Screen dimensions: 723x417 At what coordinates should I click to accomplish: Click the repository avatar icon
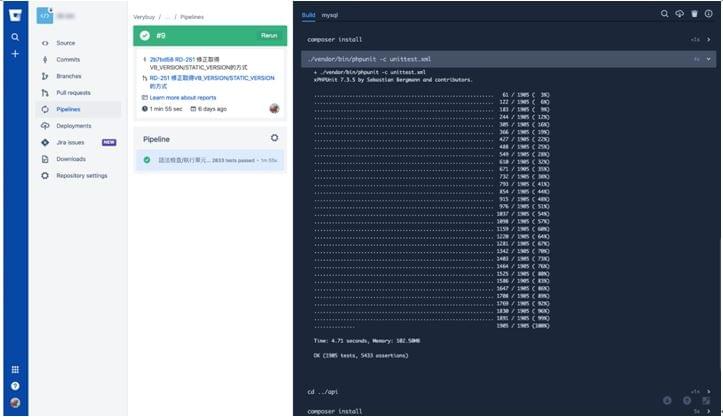click(45, 16)
